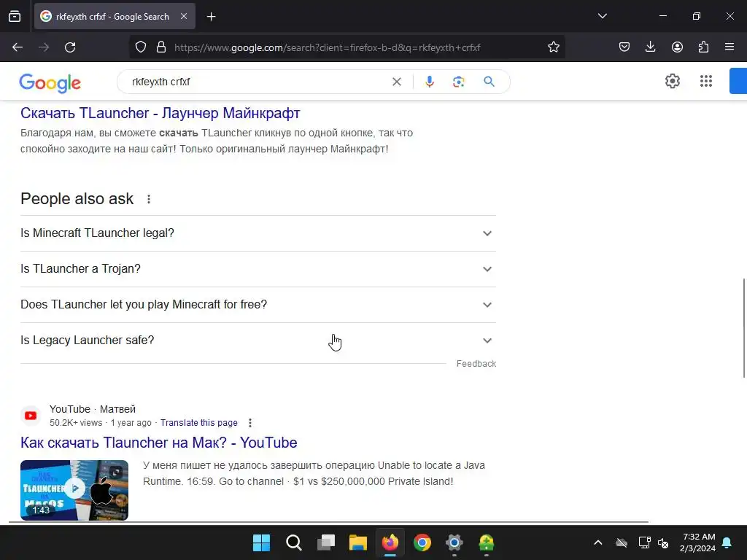Open OneDrive cloud tray icon
Image resolution: width=747 pixels, height=560 pixels.
coord(622,542)
